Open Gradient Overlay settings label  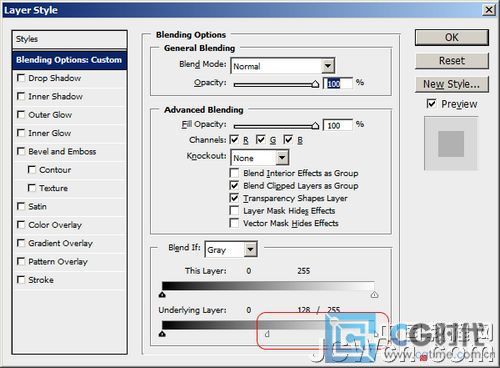click(x=60, y=243)
